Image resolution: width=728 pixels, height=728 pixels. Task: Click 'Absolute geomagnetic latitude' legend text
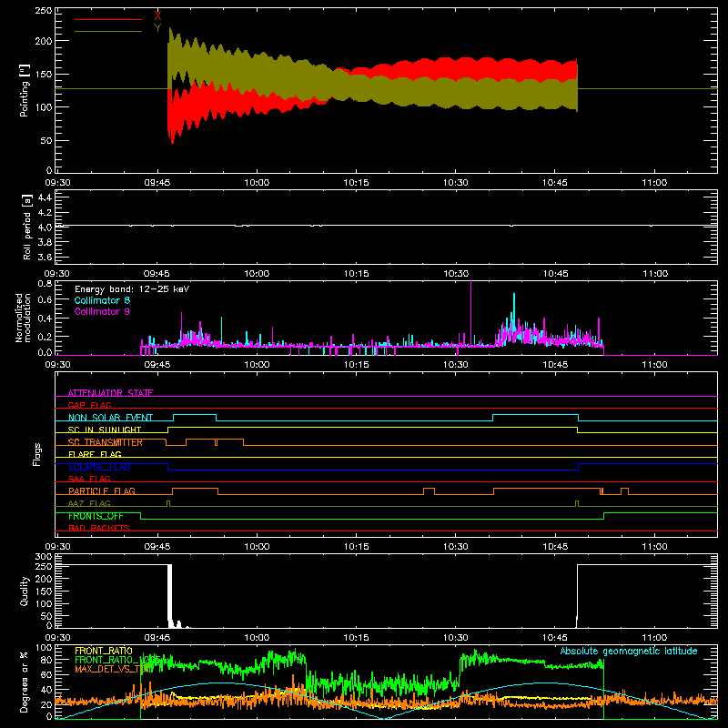(x=629, y=651)
